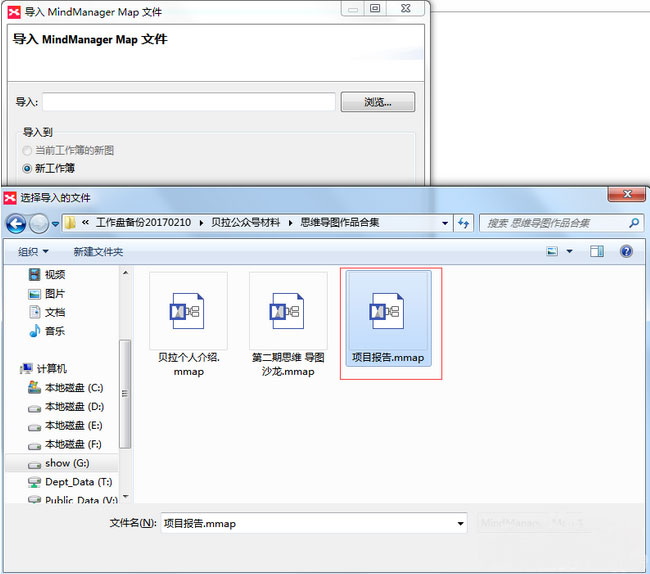Click the 导入 path field in import window
This screenshot has width=650, height=574.
coord(189,102)
